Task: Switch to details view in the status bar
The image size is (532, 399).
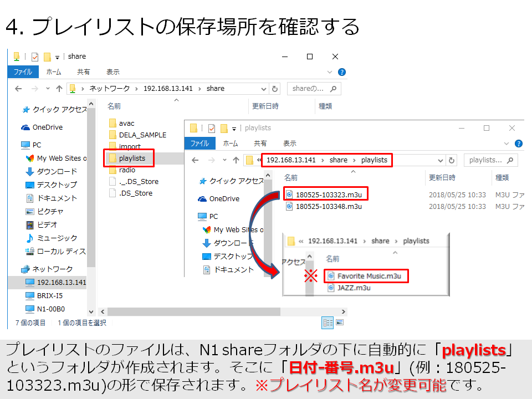Action: [327, 323]
